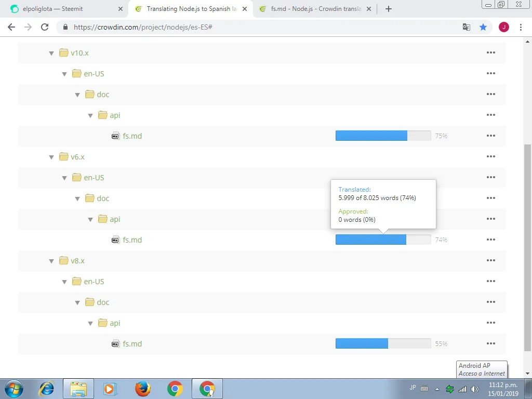Open options menu for v6.x folder row
532x399 pixels.
490,156
